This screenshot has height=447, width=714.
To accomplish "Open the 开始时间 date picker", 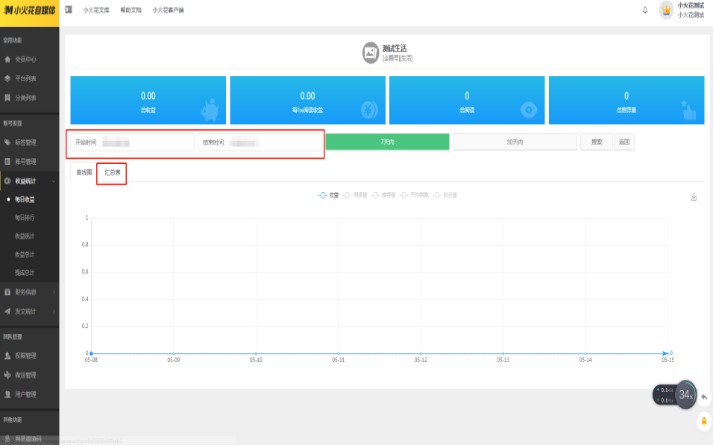I will 133,142.
